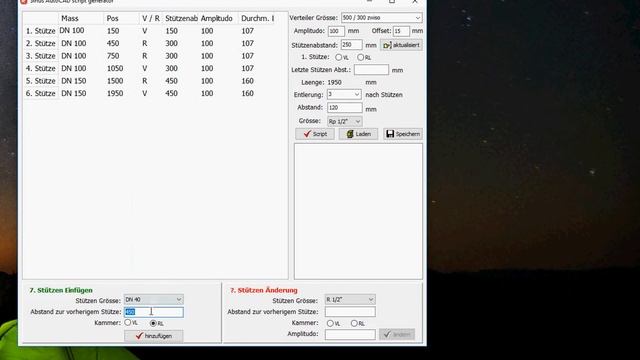Open Stützen Grösse dropdown in Stützen Einfügen
The width and height of the screenshot is (640, 360).
click(x=153, y=300)
